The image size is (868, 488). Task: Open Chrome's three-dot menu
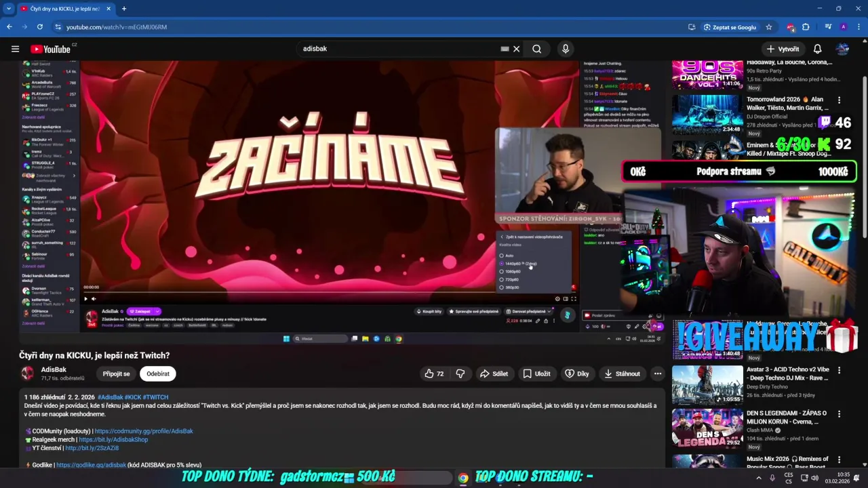click(858, 27)
